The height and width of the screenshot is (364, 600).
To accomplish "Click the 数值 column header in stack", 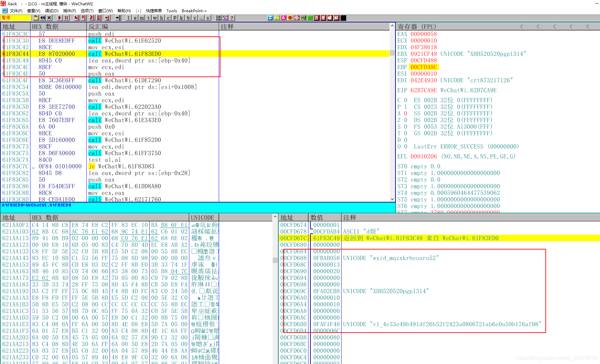I will [x=325, y=217].
